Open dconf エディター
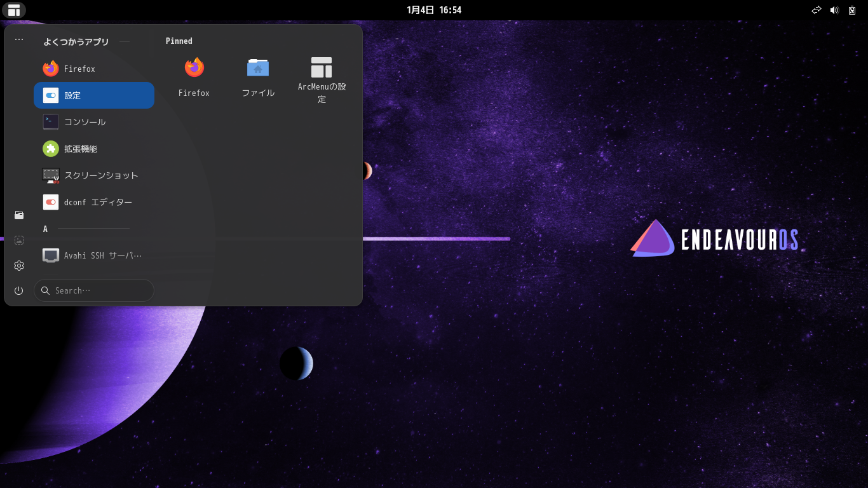Image resolution: width=868 pixels, height=488 pixels. [x=94, y=202]
